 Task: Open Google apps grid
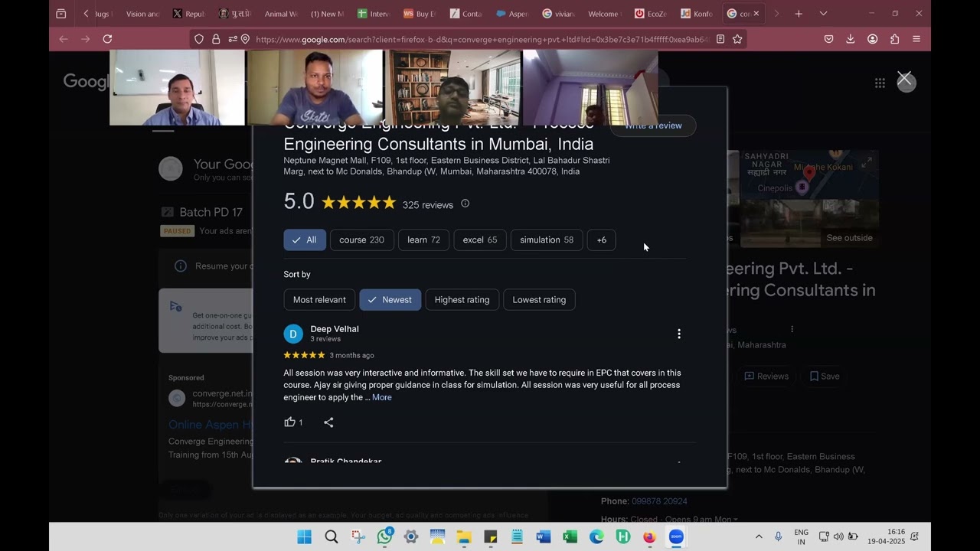[880, 83]
